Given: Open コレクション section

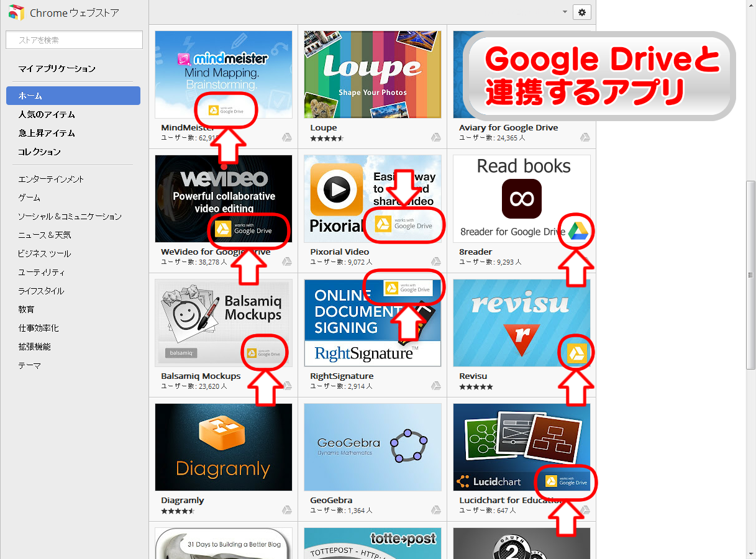Looking at the screenshot, I should [40, 152].
